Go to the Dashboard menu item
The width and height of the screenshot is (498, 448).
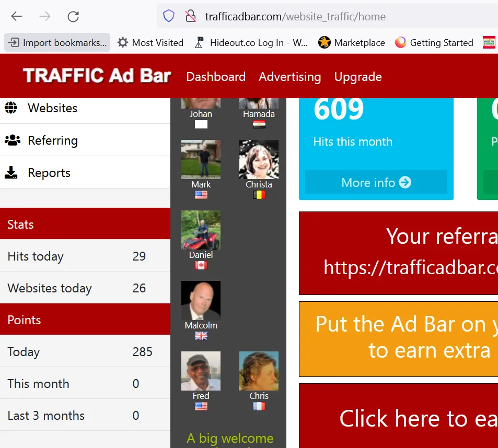[216, 77]
